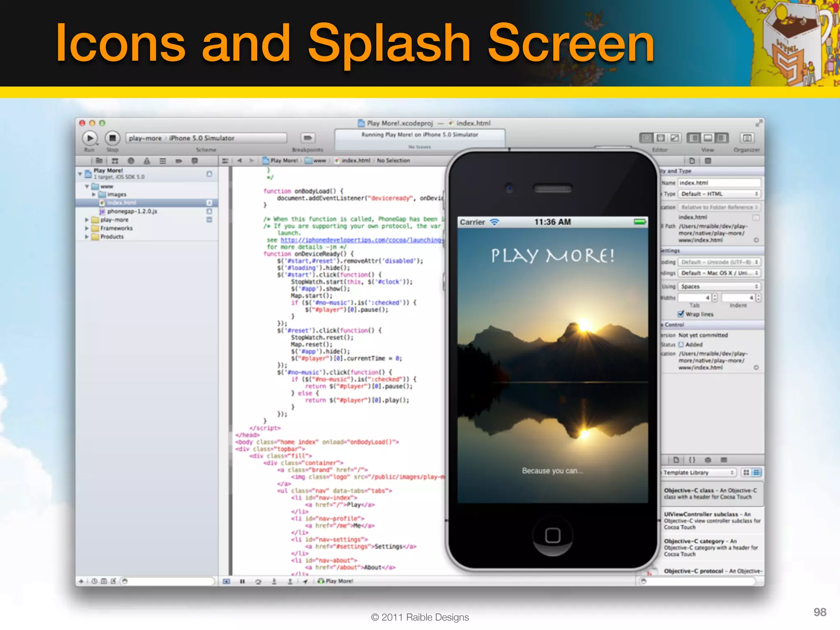Switch library to list view
840x630 pixels.
757,472
